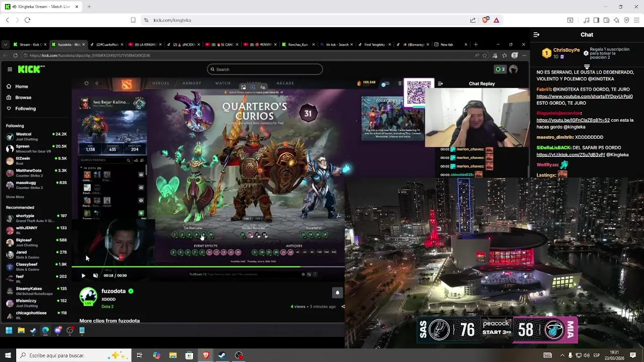Click Dota ARMORY tab in clip video
This screenshot has height=362, width=644.
(x=192, y=83)
